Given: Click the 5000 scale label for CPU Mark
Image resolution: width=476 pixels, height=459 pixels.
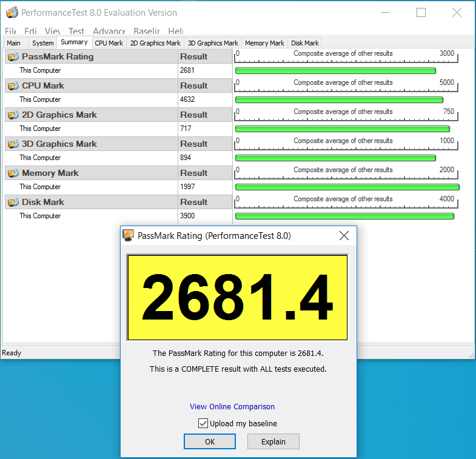Looking at the screenshot, I should pyautogui.click(x=447, y=82).
